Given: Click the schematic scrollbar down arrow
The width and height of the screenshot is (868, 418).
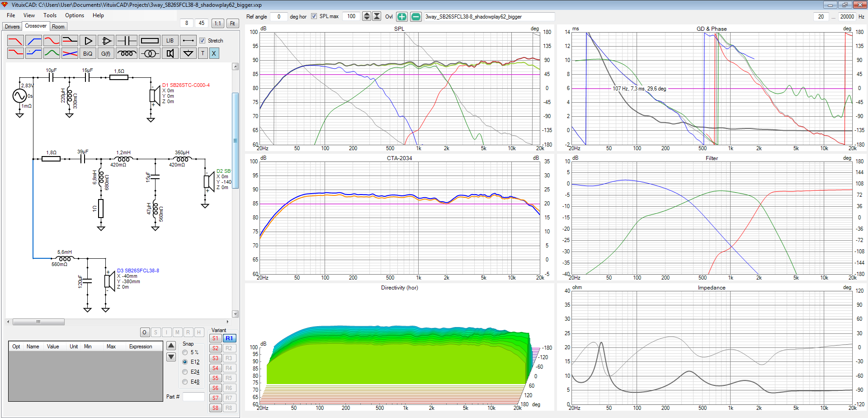Looking at the screenshot, I should pyautogui.click(x=235, y=314).
